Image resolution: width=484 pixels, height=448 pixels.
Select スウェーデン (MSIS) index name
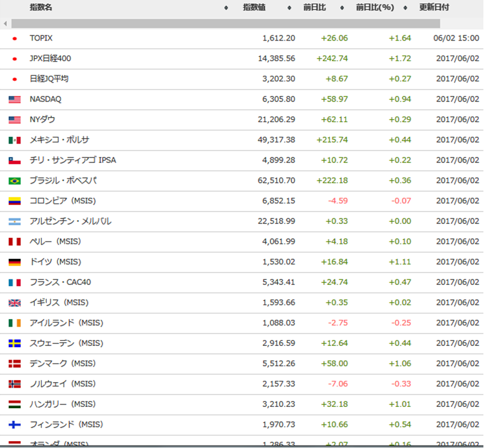[x=67, y=343]
